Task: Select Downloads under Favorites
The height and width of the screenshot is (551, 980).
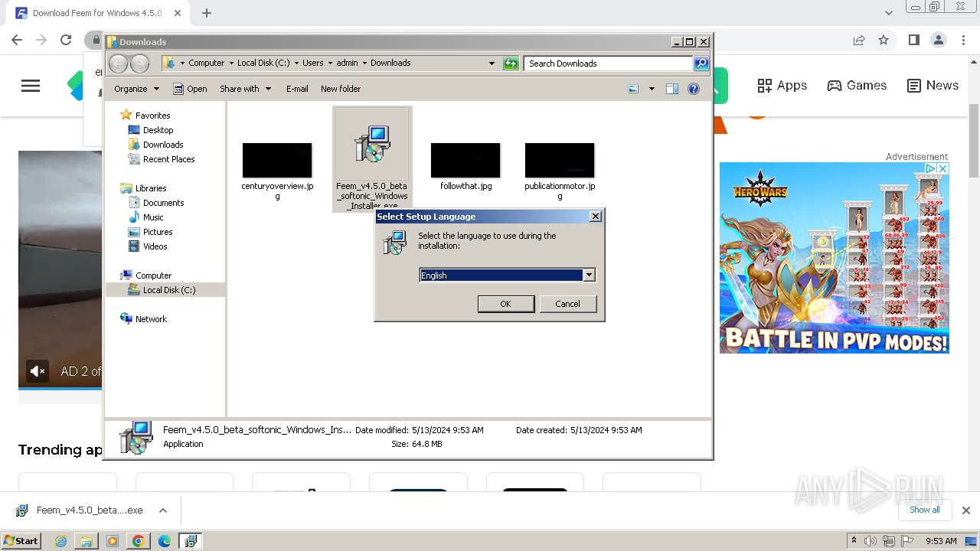Action: (x=163, y=145)
